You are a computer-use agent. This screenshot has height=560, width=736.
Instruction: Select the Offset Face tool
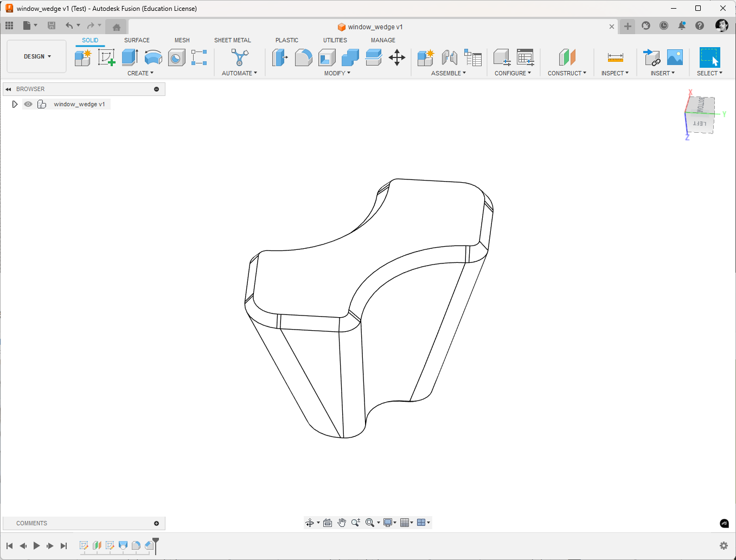tap(374, 57)
